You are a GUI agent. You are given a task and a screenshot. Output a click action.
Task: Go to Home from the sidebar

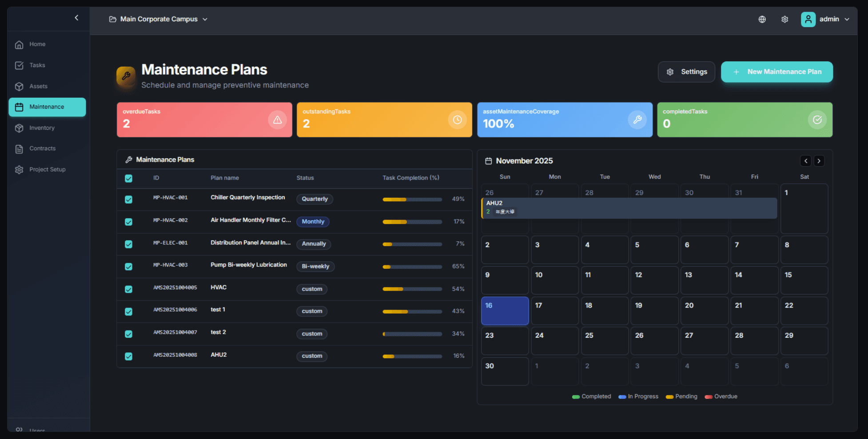(19, 44)
